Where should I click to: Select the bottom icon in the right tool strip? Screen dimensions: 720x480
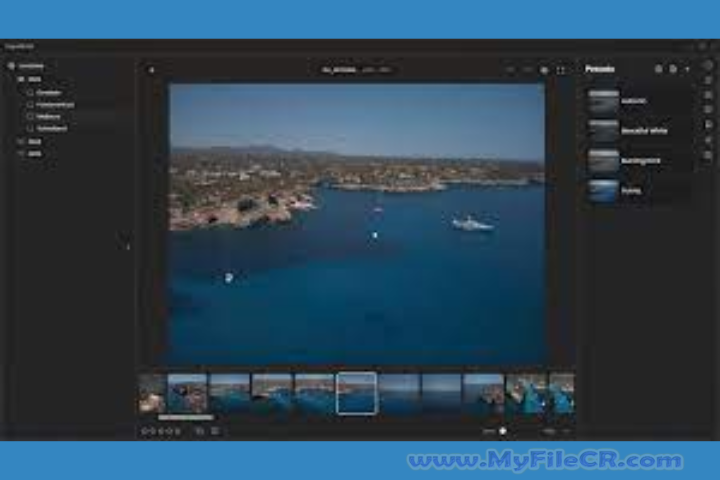pyautogui.click(x=708, y=155)
